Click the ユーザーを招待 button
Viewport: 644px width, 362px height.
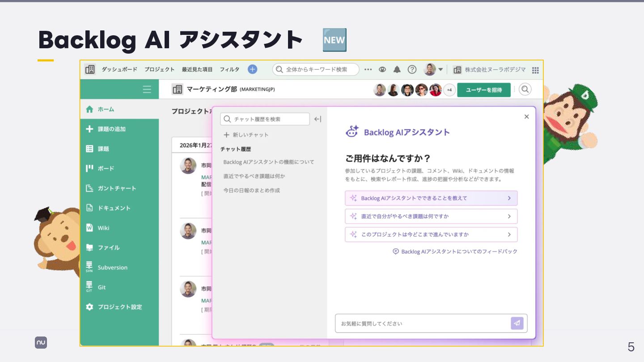coord(484,90)
